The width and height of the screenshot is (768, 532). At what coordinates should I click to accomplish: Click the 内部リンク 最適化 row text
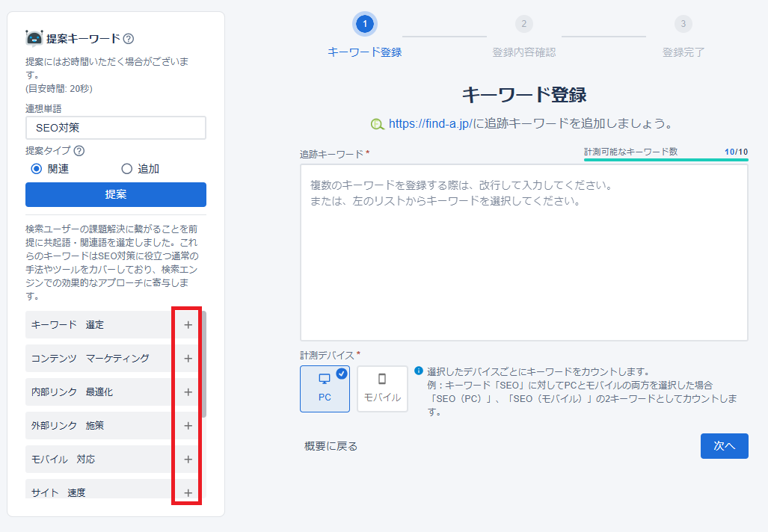point(72,392)
